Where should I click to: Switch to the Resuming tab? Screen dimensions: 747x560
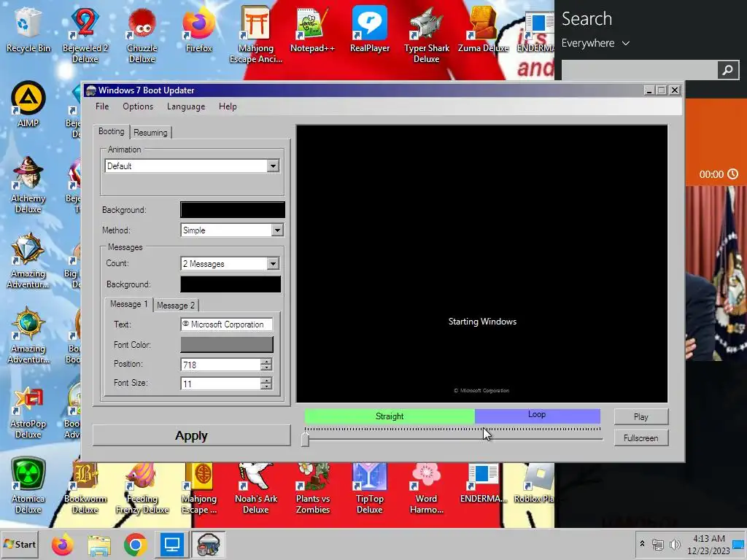click(x=150, y=133)
